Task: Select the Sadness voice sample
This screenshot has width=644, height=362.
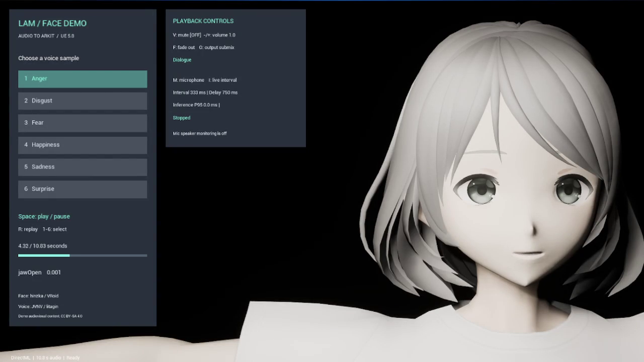Action: pyautogui.click(x=83, y=167)
